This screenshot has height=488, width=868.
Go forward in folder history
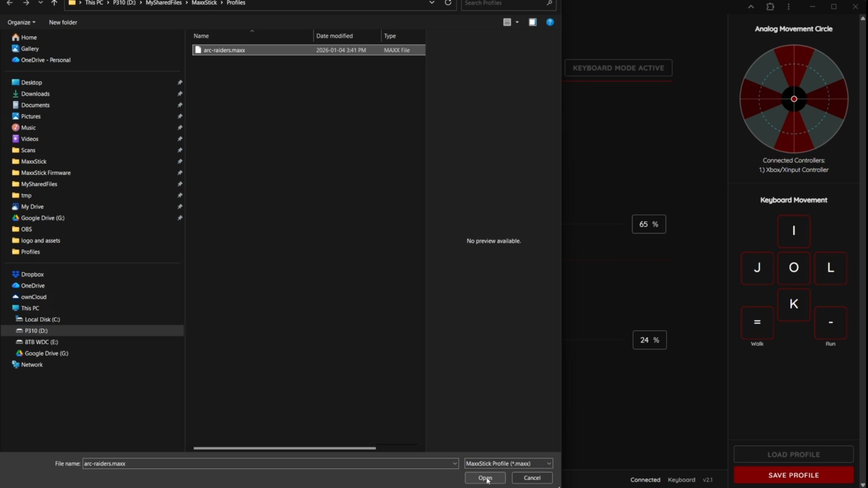tap(26, 3)
